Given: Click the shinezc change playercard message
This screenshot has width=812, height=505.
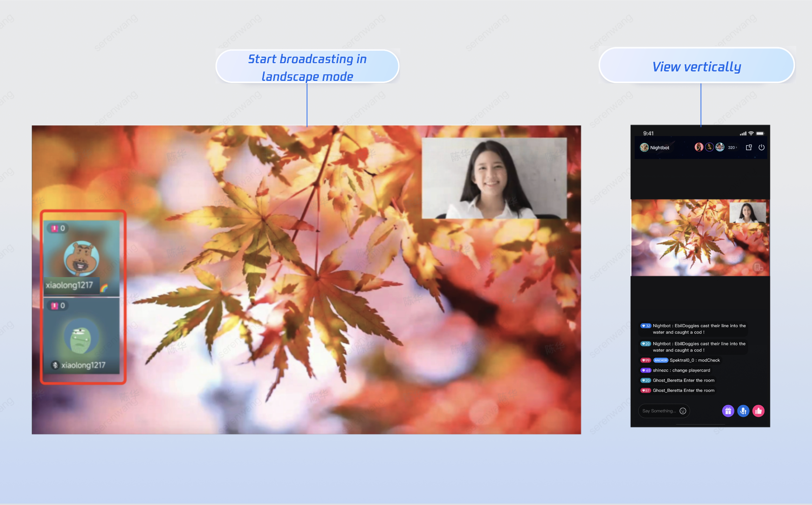Looking at the screenshot, I should 681,370.
